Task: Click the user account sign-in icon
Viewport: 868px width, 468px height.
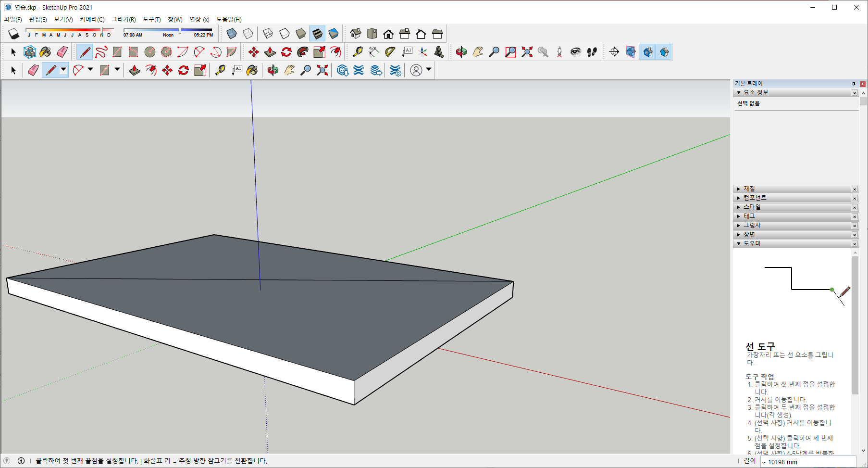Action: point(416,70)
